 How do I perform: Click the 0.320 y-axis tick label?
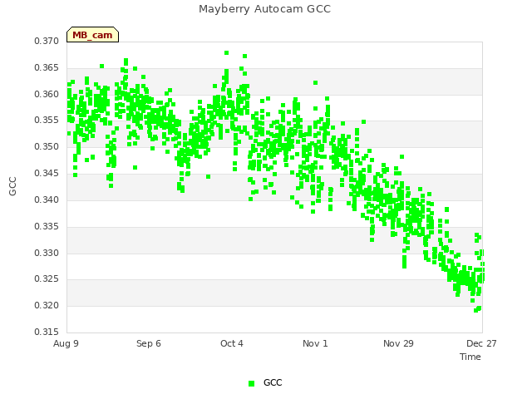[x=47, y=305]
